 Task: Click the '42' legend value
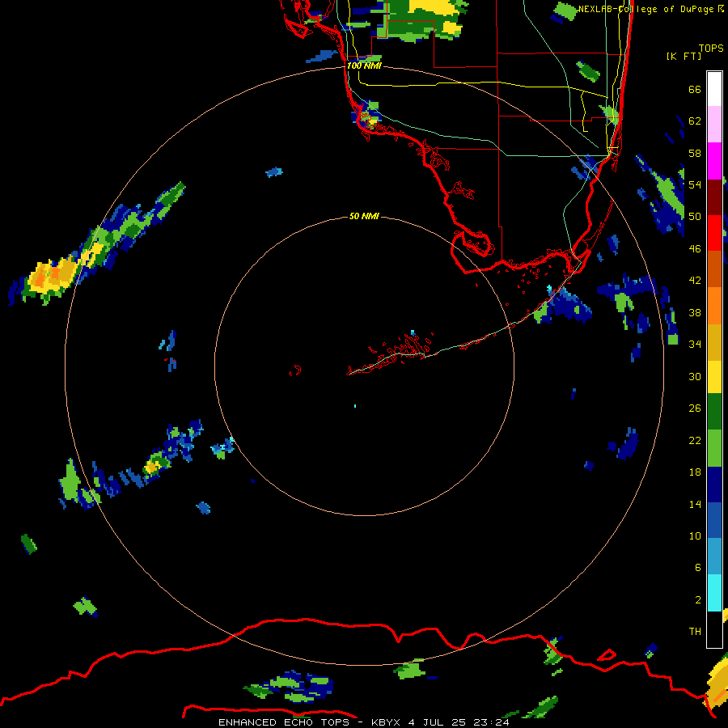pyautogui.click(x=695, y=281)
